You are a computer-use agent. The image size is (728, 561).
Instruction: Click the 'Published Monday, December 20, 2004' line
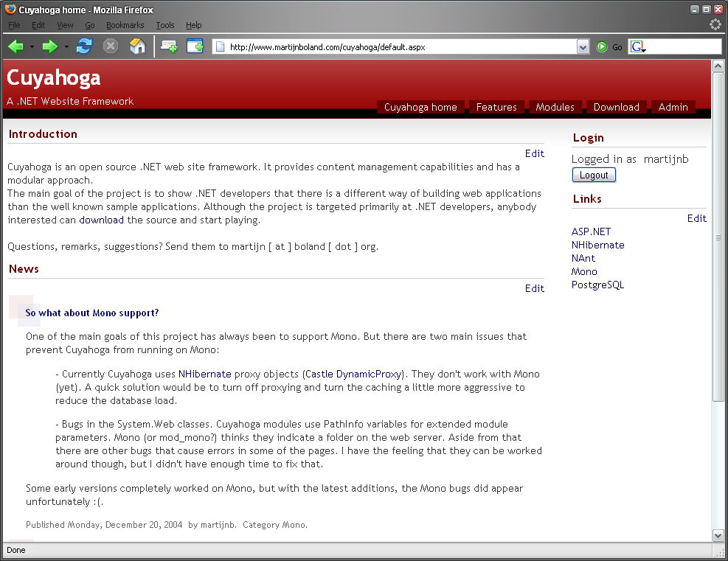(166, 525)
